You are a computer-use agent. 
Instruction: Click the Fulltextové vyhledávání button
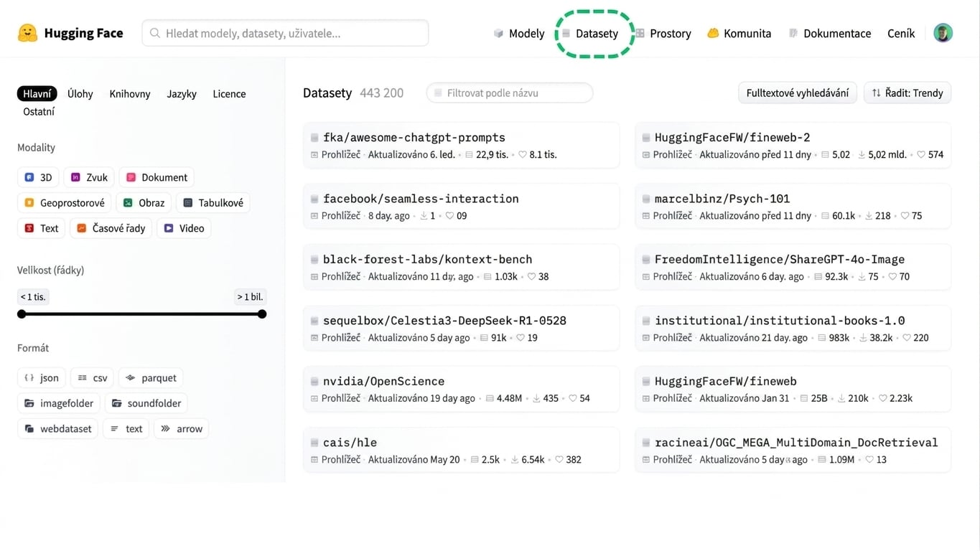[798, 93]
